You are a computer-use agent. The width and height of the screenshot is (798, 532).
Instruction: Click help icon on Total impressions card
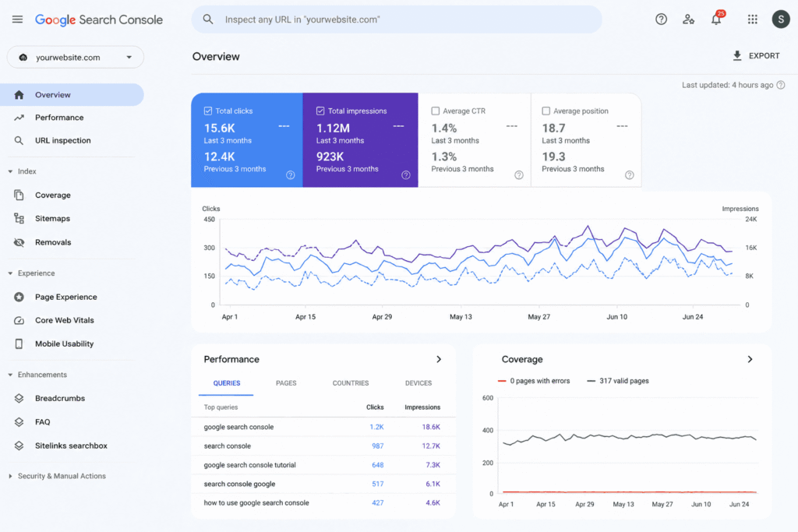pyautogui.click(x=405, y=175)
